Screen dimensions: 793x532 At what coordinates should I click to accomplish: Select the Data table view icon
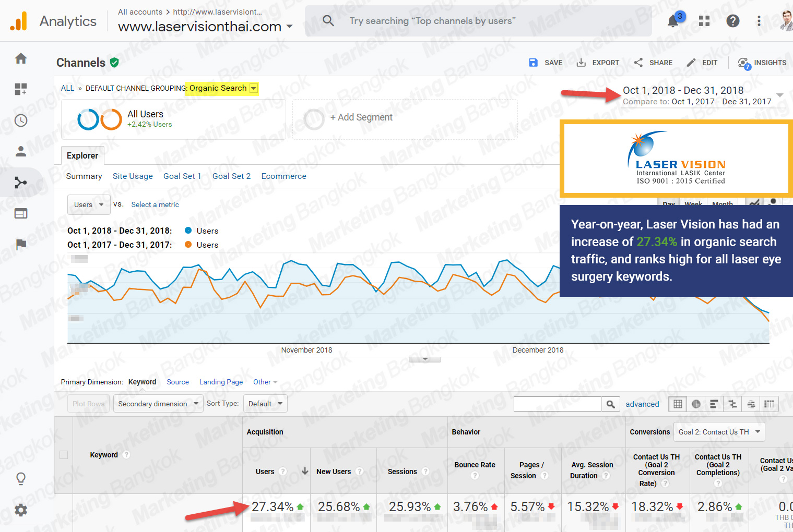pyautogui.click(x=678, y=404)
